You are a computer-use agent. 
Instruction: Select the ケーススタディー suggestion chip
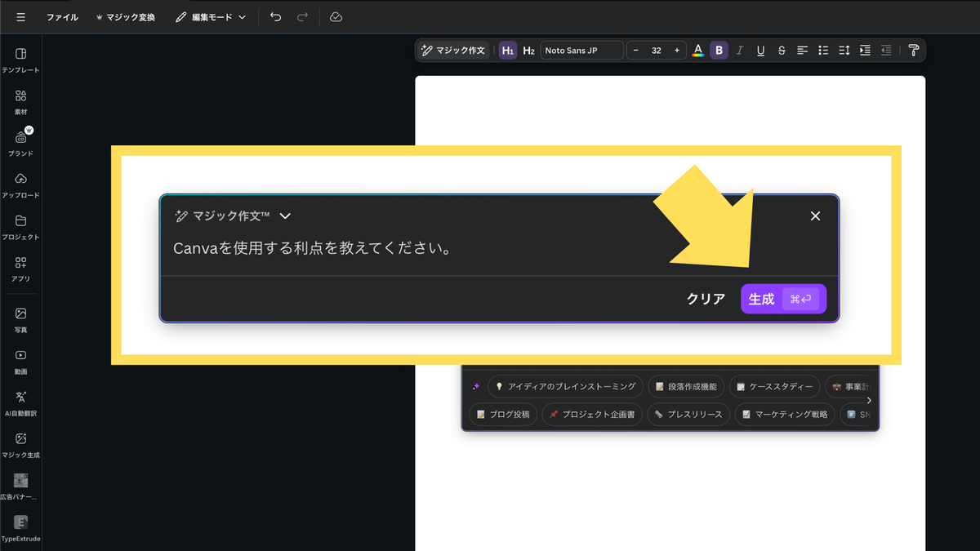(774, 386)
